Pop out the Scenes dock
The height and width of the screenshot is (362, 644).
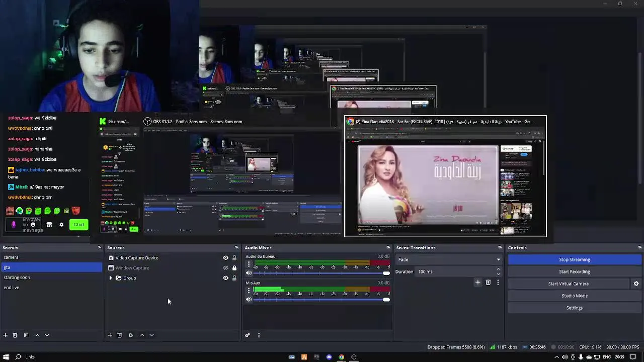[x=99, y=248]
